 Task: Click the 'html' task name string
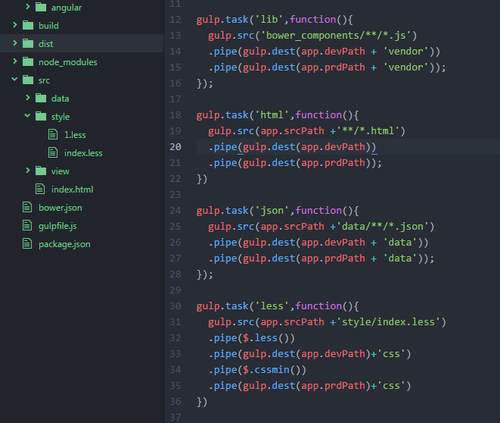tap(272, 115)
